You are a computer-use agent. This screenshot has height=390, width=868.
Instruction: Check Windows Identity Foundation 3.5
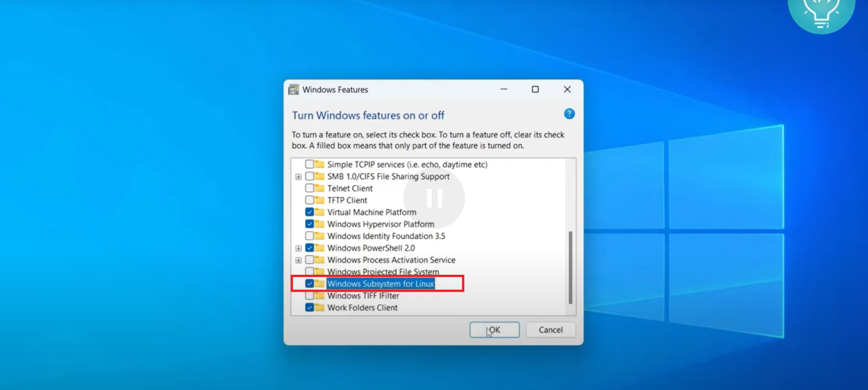(x=310, y=236)
